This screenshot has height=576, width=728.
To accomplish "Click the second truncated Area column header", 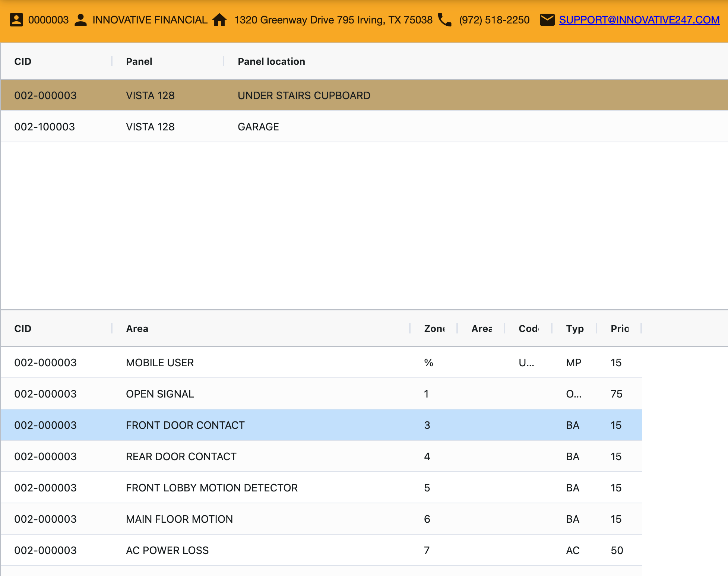I will pos(482,329).
